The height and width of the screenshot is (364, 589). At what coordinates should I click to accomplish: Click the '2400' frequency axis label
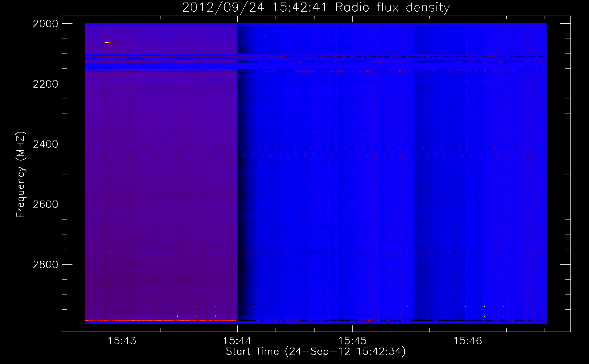(46, 144)
